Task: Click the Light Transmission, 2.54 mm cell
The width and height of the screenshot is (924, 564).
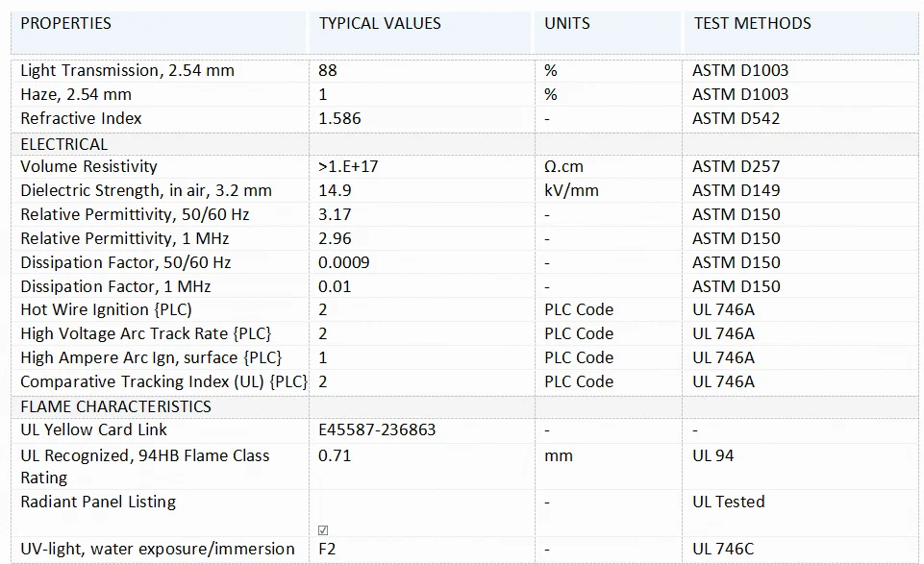Action: point(127,70)
